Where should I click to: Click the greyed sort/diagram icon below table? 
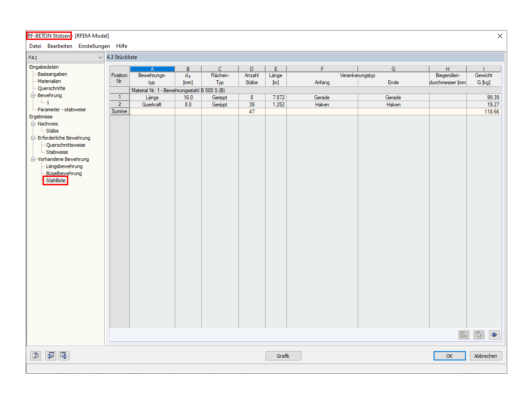[464, 335]
